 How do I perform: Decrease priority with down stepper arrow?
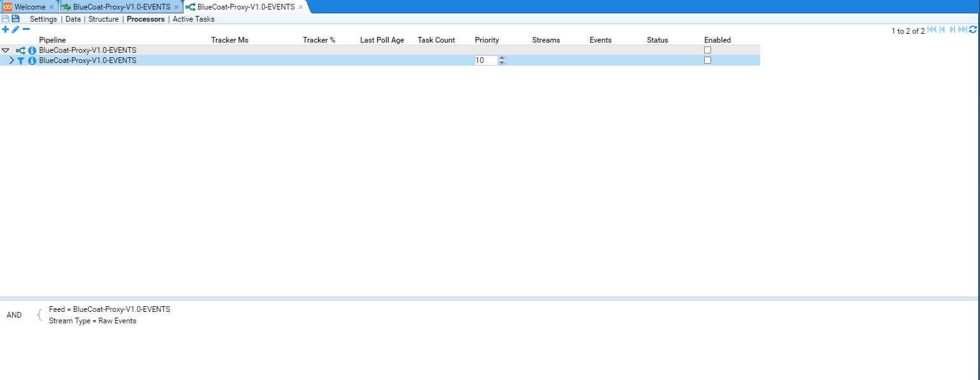tap(502, 63)
